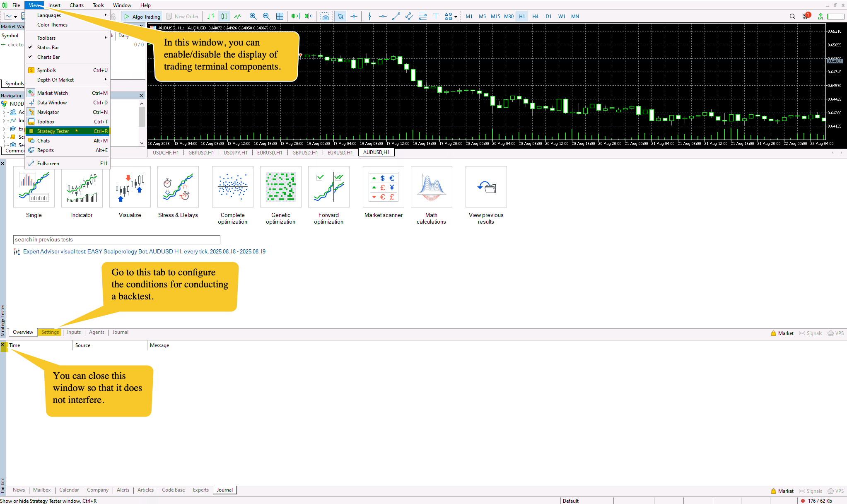The width and height of the screenshot is (847, 504).
Task: Select the candlestick chart type icon
Action: [x=224, y=17]
